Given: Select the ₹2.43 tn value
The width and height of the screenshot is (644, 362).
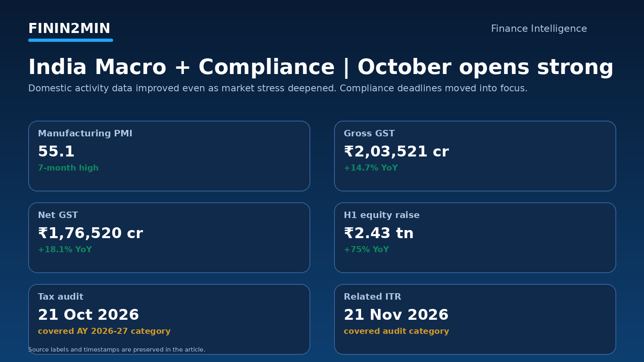Looking at the screenshot, I should tap(378, 233).
